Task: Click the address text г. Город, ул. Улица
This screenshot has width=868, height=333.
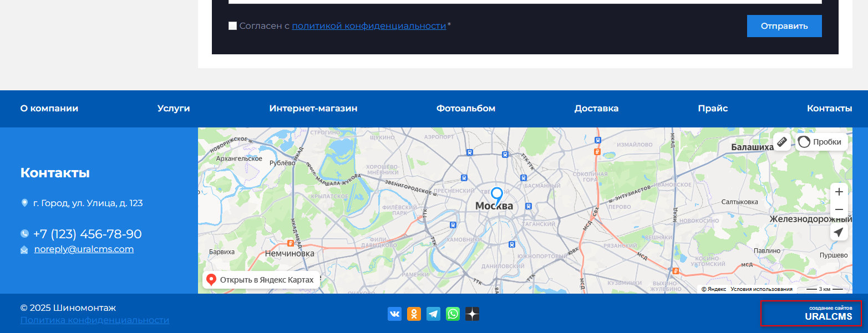Action: (88, 203)
